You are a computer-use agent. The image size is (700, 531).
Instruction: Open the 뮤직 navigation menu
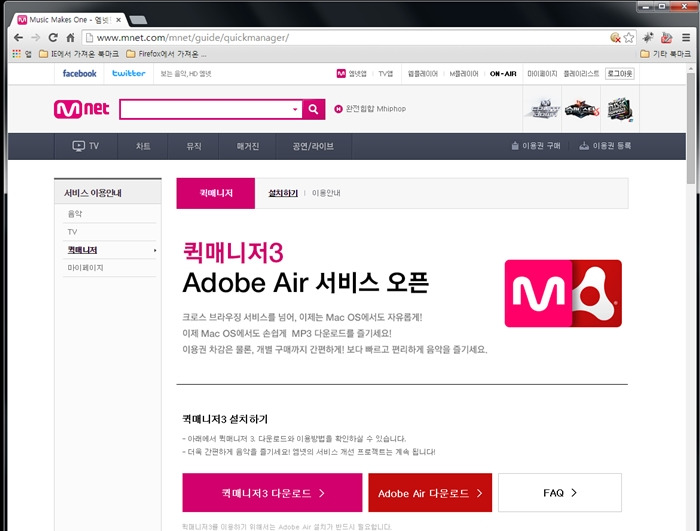pyautogui.click(x=194, y=146)
